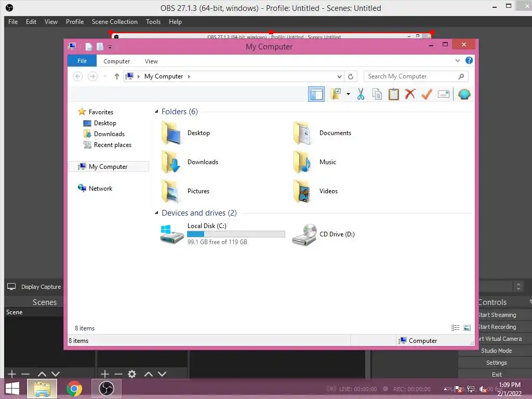Select the Downloads folder in main pane
The width and height of the screenshot is (532, 399).
tap(189, 162)
